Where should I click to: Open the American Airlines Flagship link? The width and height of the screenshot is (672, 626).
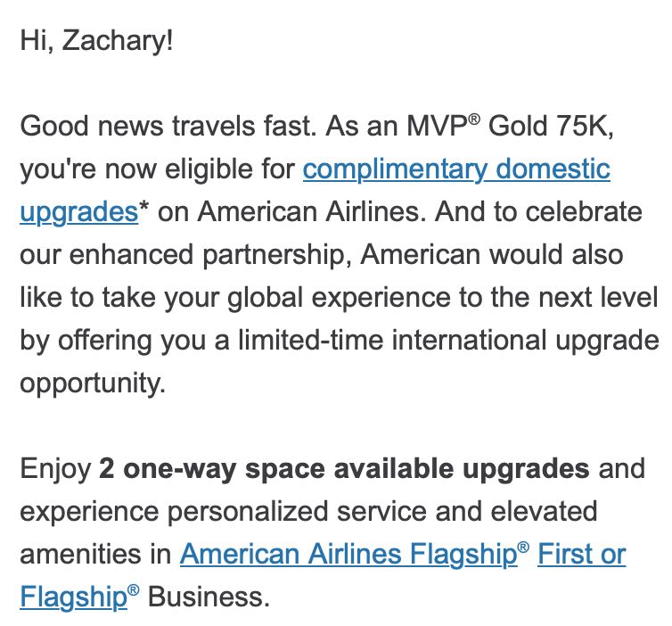tap(348, 554)
